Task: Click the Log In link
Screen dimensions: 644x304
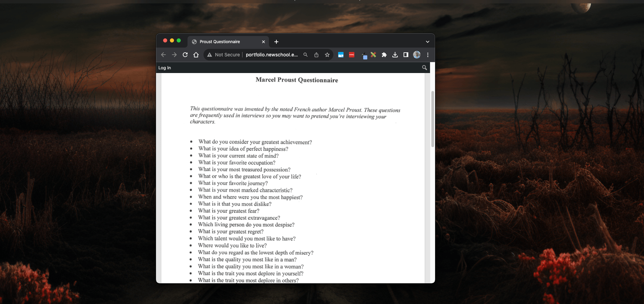Action: coord(164,68)
